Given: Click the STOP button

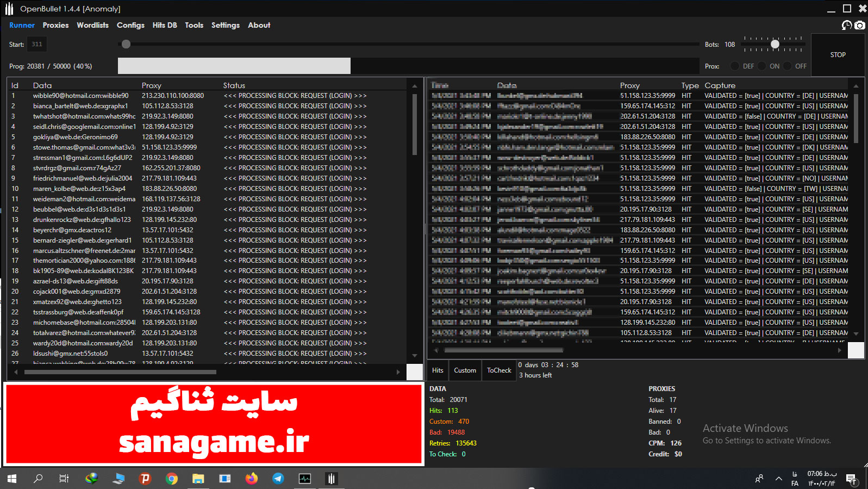Looking at the screenshot, I should tap(838, 54).
